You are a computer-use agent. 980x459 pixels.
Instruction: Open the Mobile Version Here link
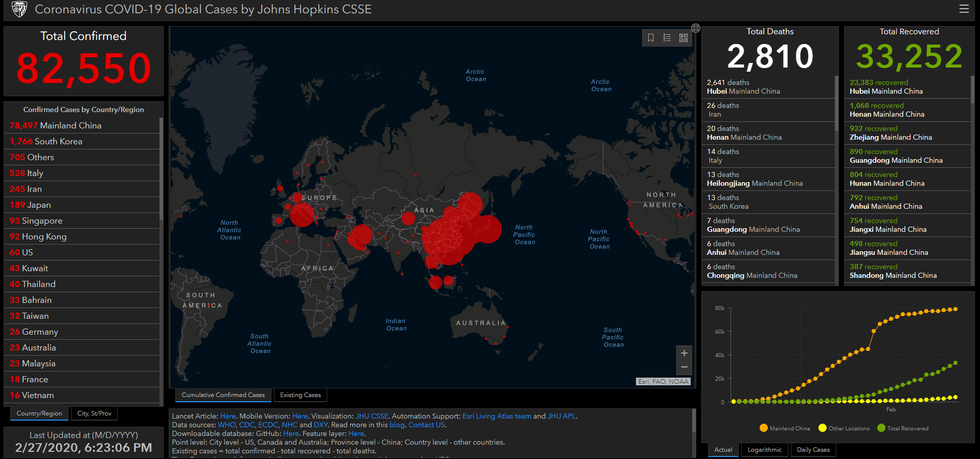[300, 416]
